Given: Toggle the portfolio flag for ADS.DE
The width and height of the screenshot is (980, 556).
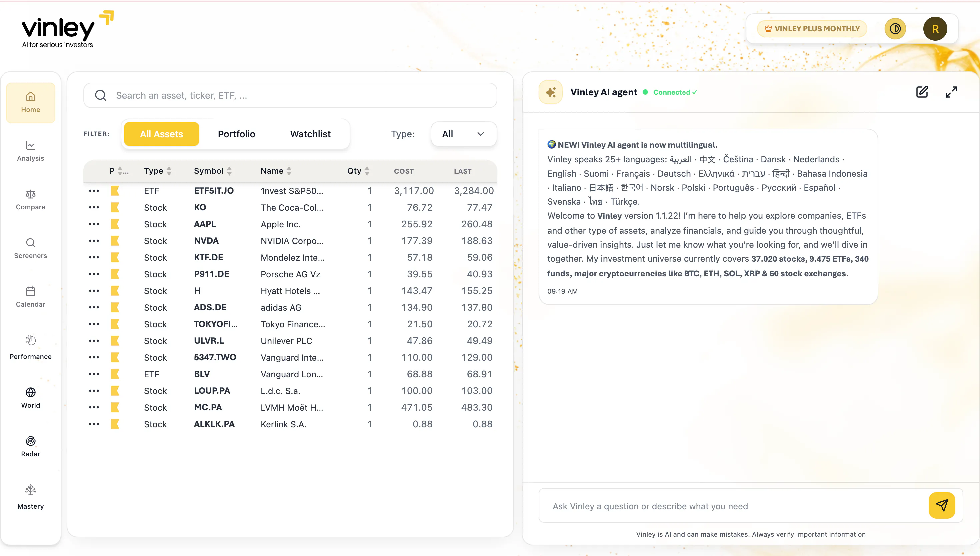Looking at the screenshot, I should tap(115, 307).
